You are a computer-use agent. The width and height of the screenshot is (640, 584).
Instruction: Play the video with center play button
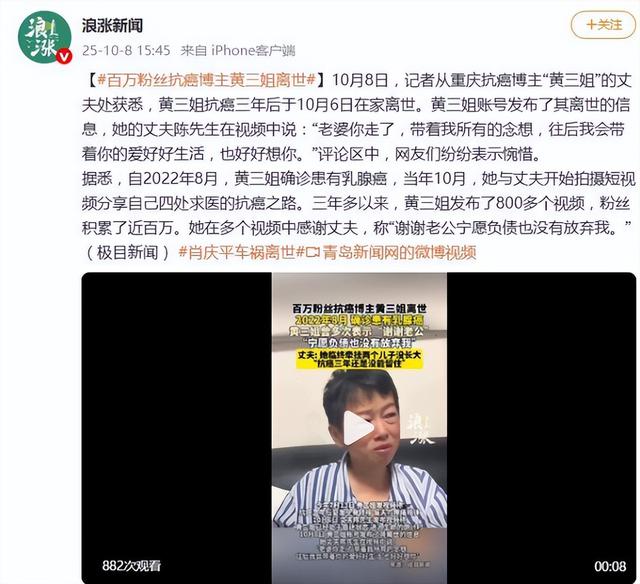click(x=358, y=428)
